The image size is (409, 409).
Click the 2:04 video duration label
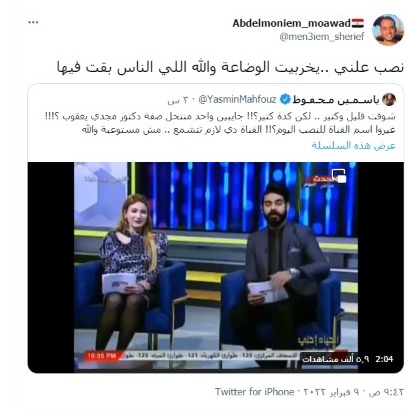[x=384, y=359]
